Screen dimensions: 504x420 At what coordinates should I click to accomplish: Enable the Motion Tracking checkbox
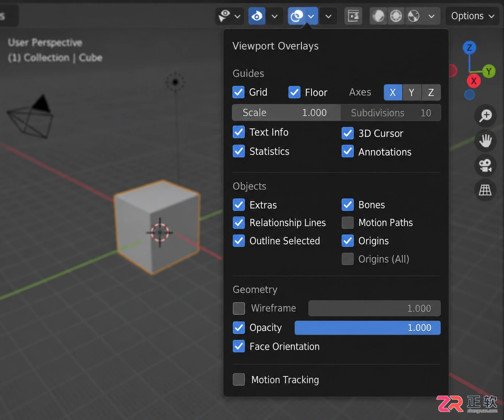(239, 379)
